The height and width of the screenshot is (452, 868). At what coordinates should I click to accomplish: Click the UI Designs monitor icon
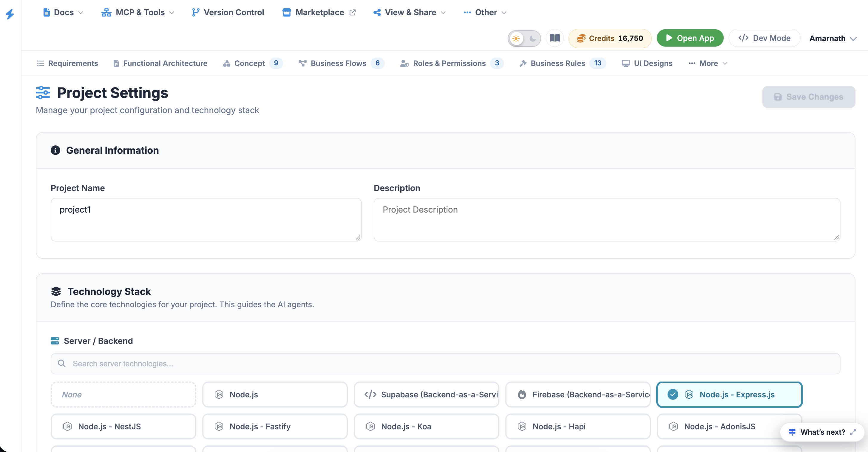[626, 63]
